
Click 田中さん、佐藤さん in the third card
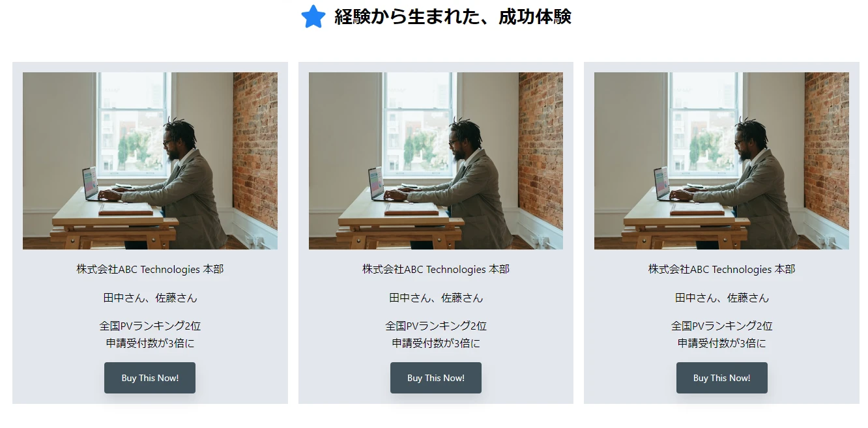pyautogui.click(x=722, y=298)
